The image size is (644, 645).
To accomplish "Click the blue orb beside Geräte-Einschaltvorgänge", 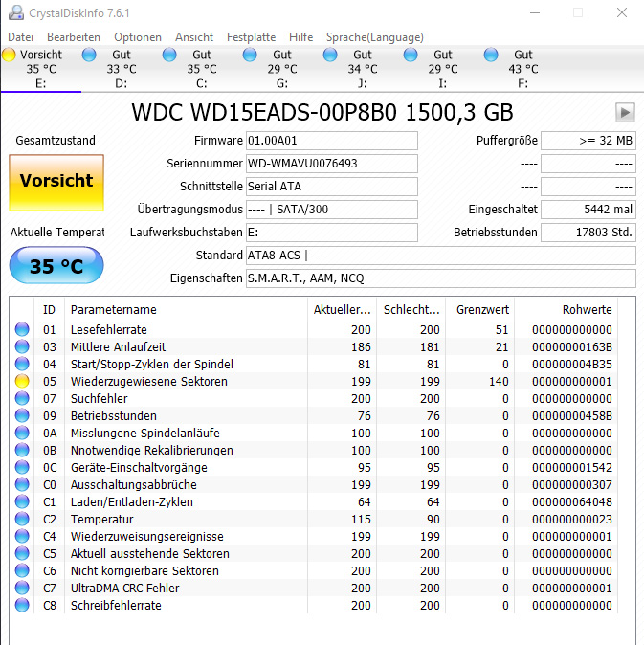I will (22, 467).
